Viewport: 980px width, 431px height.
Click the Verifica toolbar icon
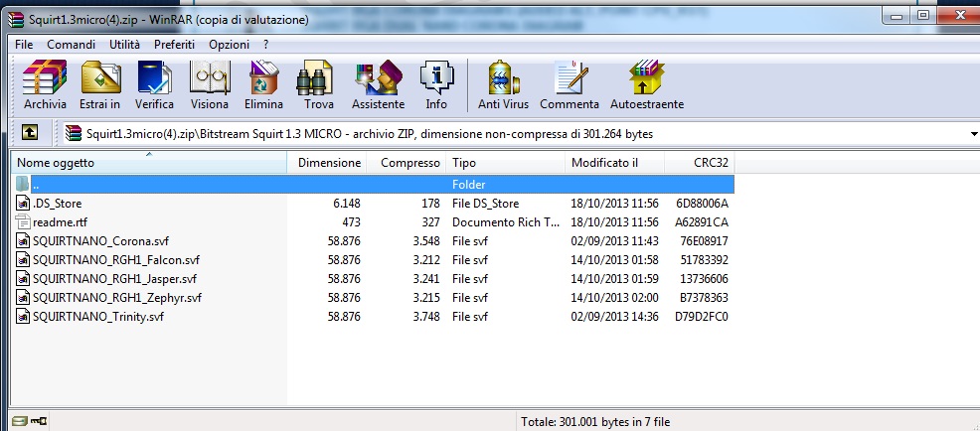(x=154, y=85)
